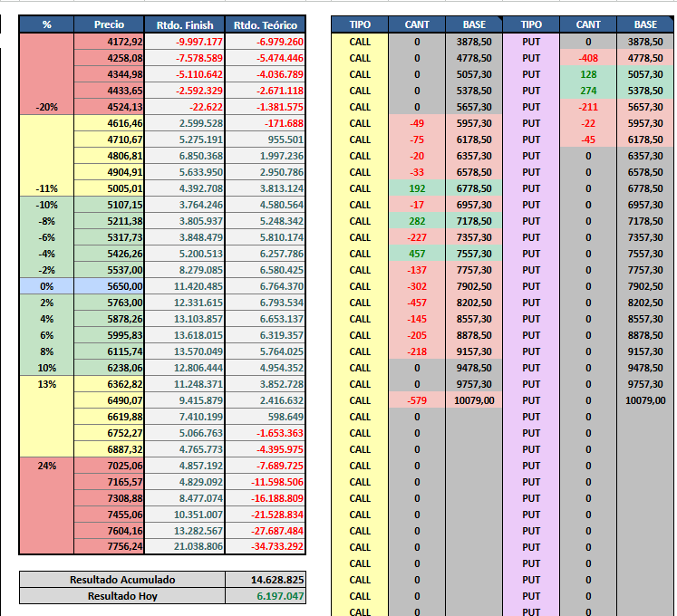Select the Precio column header

109,24
